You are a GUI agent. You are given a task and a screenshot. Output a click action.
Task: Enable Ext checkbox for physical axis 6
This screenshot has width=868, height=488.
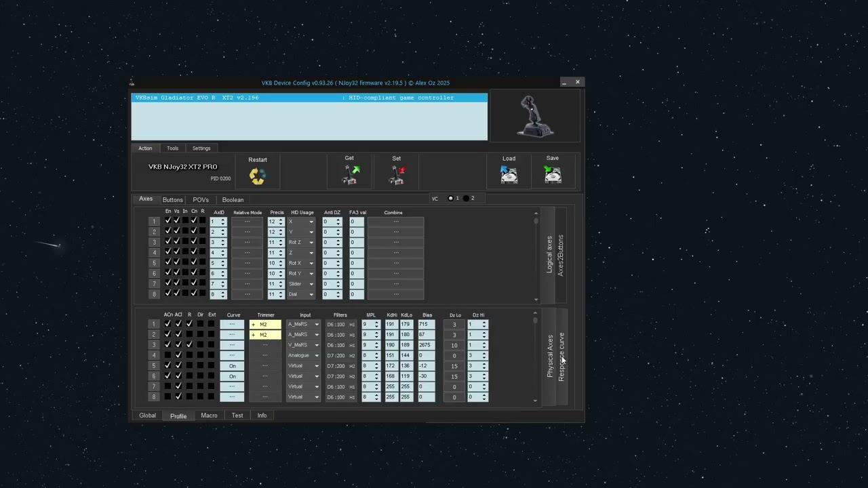(x=212, y=376)
